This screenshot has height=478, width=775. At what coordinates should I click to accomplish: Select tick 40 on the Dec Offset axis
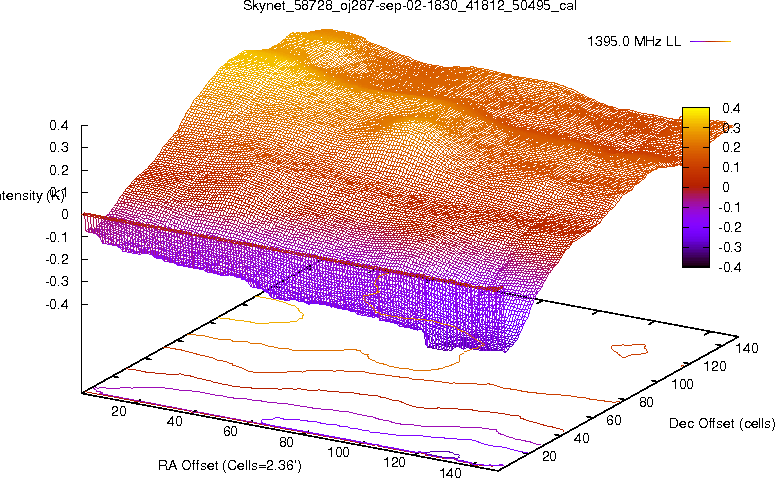(581, 438)
